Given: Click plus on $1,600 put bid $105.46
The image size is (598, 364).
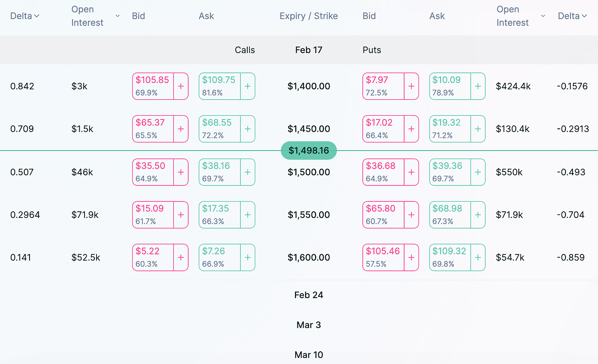Looking at the screenshot, I should [411, 257].
